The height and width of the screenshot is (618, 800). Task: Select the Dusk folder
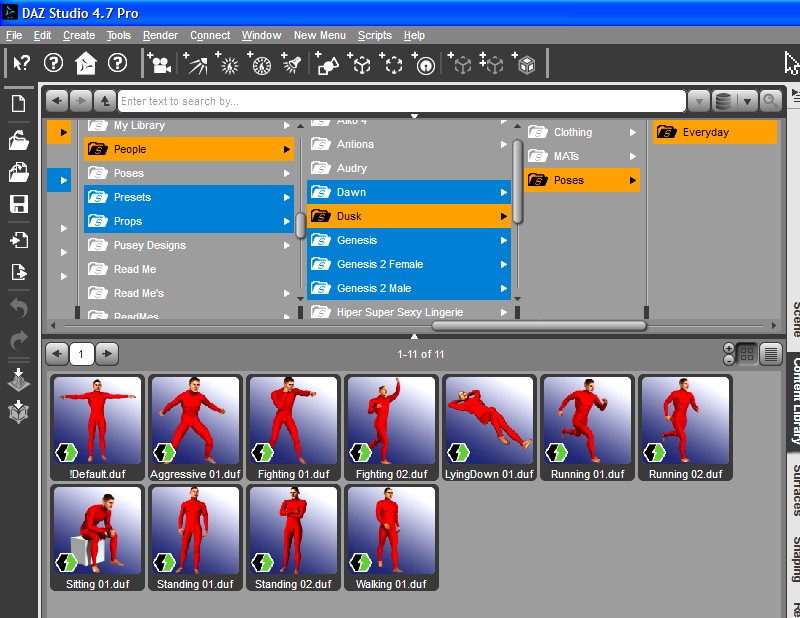click(x=409, y=216)
